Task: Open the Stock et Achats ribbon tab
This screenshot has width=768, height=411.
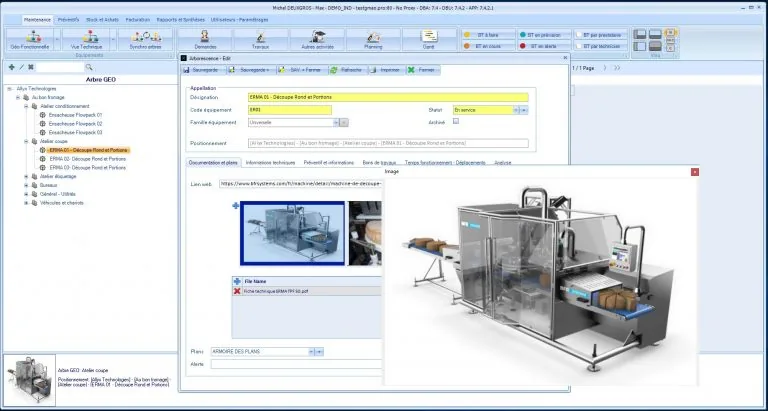Action: 102,20
